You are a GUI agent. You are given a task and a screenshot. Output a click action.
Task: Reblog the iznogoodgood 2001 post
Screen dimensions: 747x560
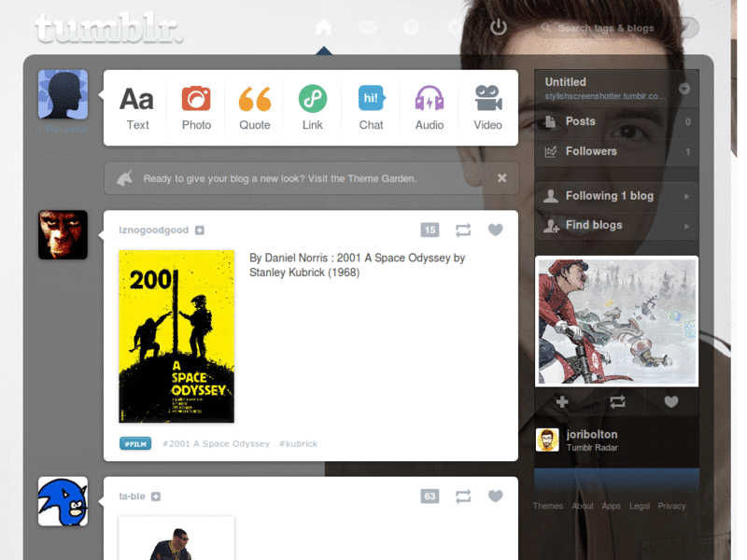click(463, 230)
